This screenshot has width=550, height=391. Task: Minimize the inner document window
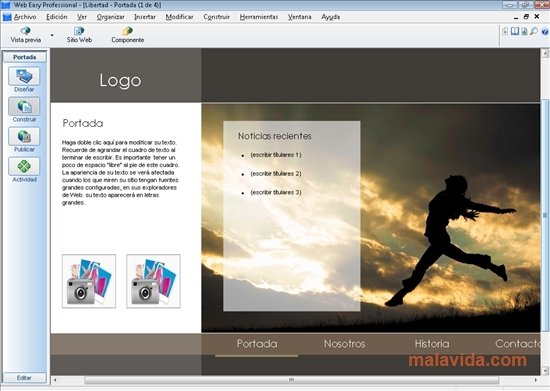(x=516, y=17)
